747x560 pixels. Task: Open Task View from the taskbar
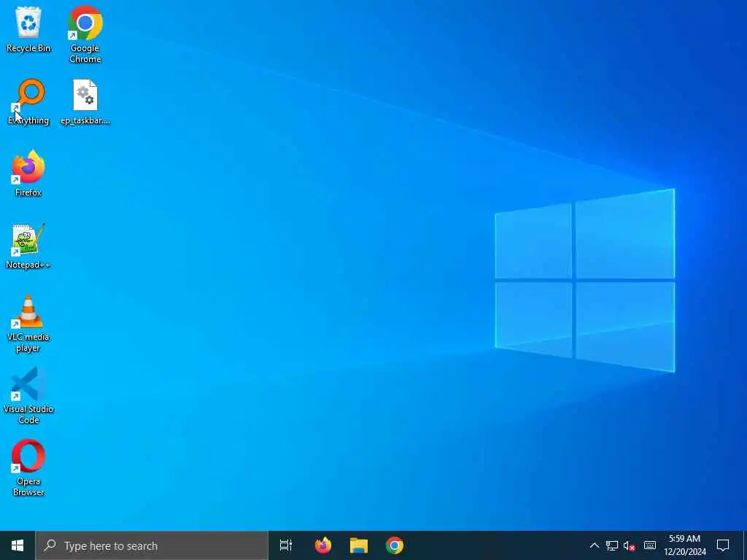click(286, 545)
